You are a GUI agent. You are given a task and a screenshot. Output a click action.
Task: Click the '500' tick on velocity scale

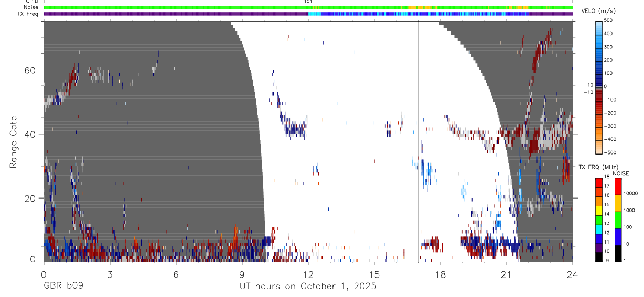pyautogui.click(x=609, y=20)
